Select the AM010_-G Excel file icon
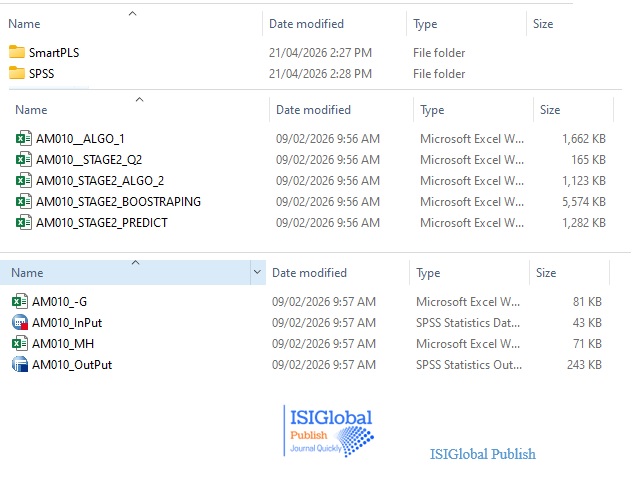Screen dimensions: 632x488 [x=20, y=301]
